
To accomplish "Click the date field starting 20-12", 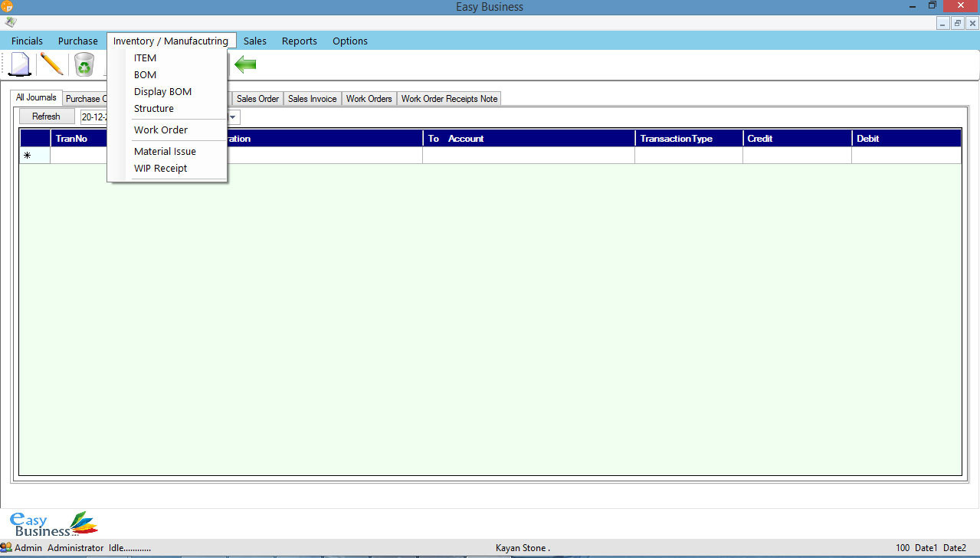I will click(93, 117).
